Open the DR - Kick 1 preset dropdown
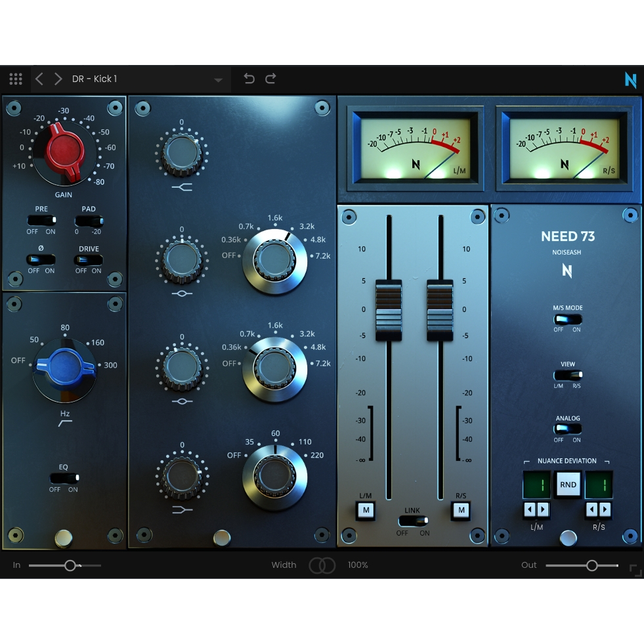The image size is (644, 644). tap(218, 80)
